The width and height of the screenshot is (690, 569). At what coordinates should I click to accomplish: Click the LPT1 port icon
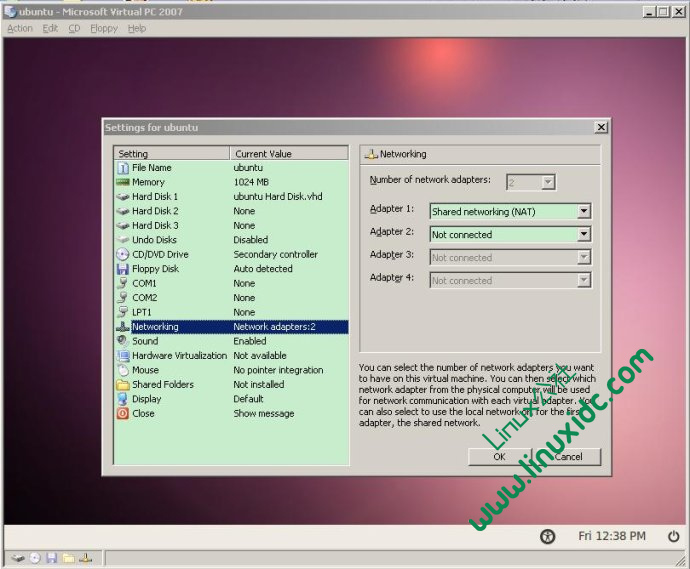pos(123,312)
